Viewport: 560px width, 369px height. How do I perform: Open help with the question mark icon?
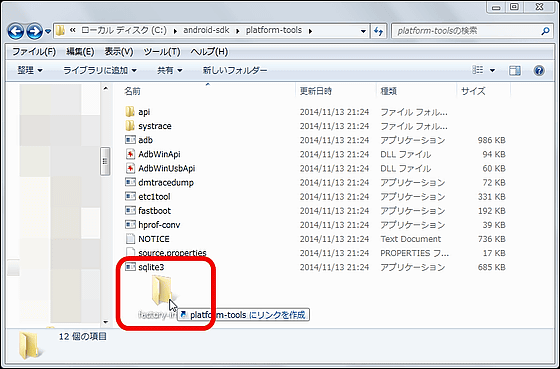click(x=539, y=70)
